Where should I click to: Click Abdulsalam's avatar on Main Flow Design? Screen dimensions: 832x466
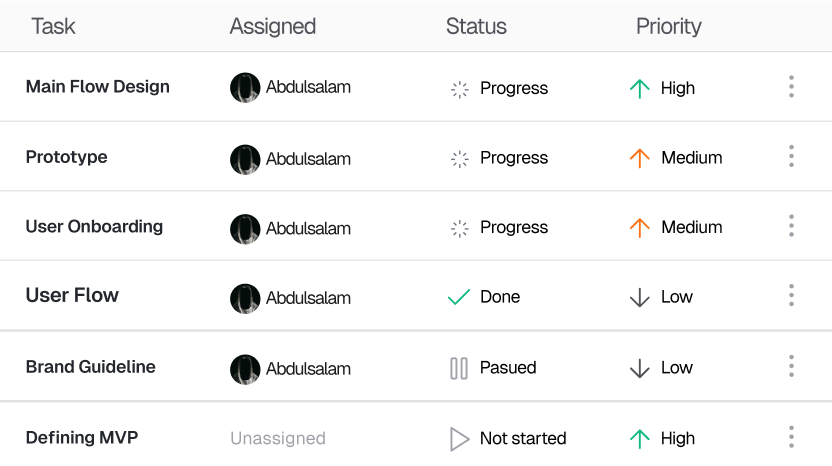[245, 88]
